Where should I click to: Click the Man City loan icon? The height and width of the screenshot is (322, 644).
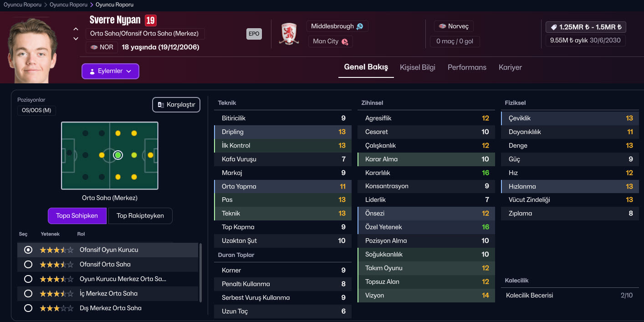345,41
